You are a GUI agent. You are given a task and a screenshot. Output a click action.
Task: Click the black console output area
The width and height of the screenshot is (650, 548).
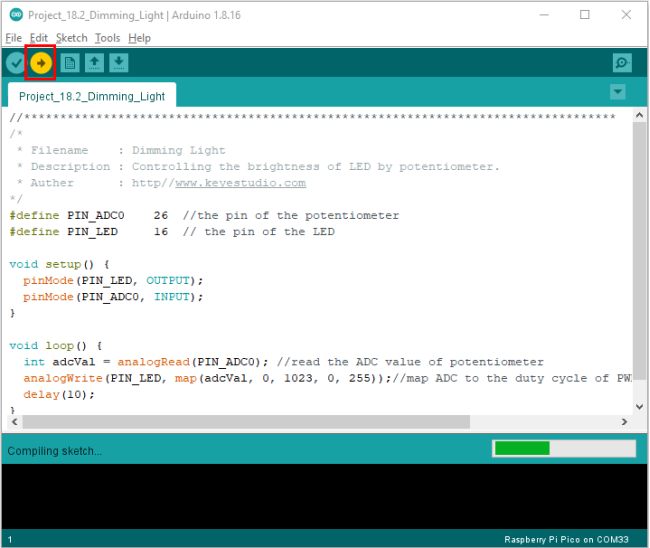(324, 496)
